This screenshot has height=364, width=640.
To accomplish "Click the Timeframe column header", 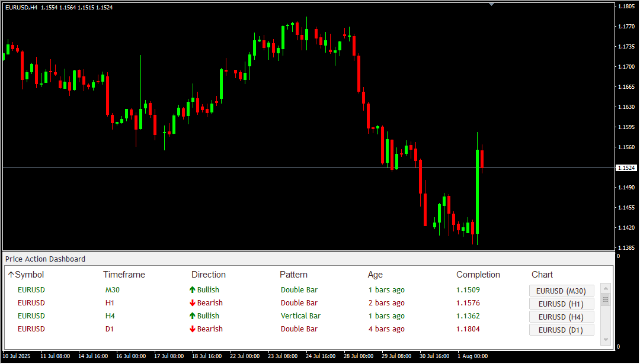I will point(124,274).
